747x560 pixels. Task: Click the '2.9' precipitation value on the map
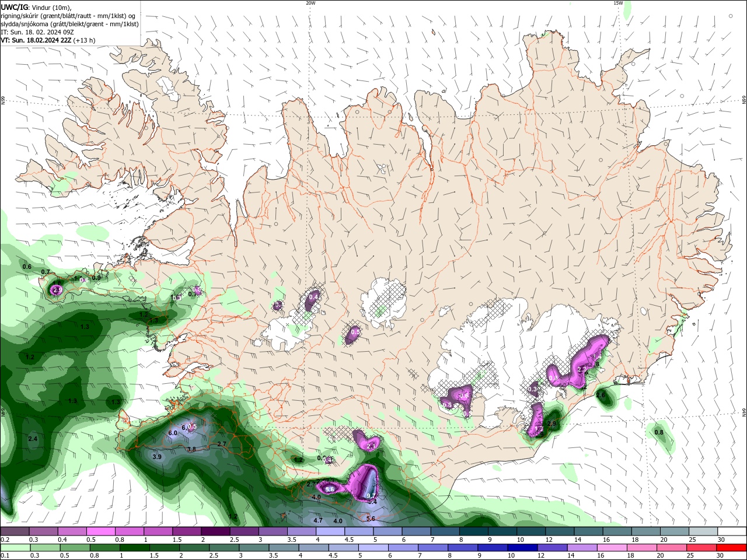551,423
